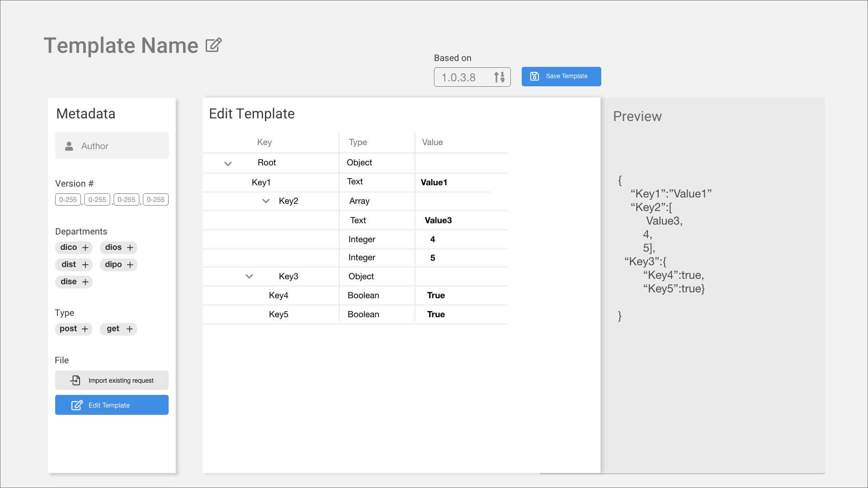Click the plus icon on the get type

pyautogui.click(x=130, y=329)
